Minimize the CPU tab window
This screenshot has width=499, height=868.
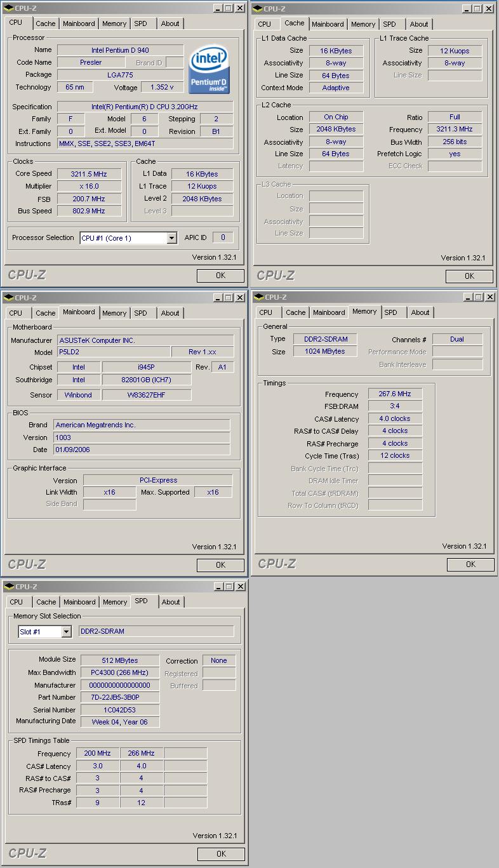click(x=218, y=8)
